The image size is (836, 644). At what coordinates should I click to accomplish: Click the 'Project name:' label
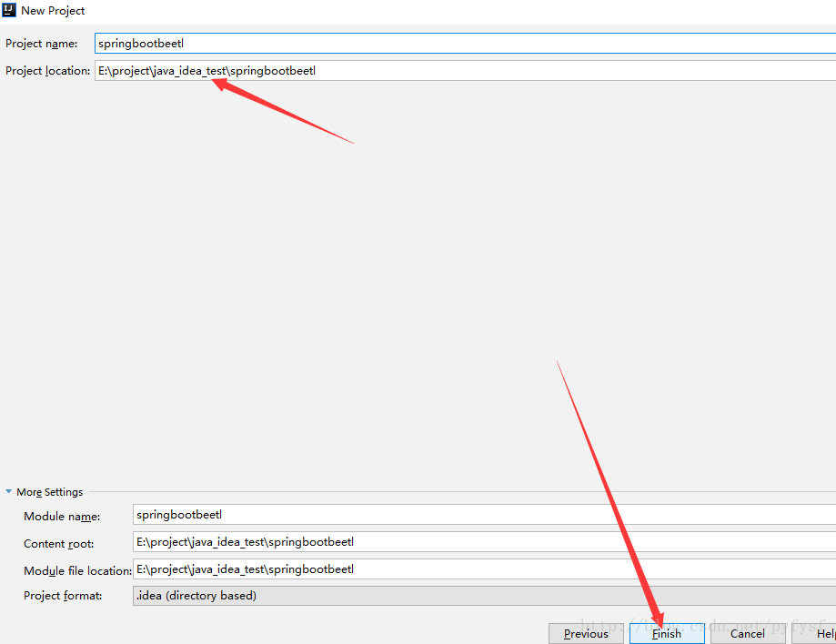point(42,44)
